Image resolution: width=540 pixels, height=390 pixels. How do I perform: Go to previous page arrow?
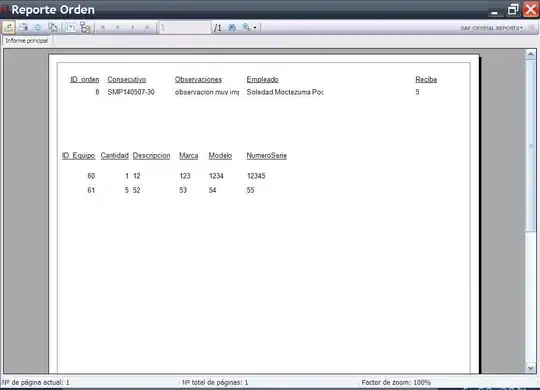click(118, 28)
